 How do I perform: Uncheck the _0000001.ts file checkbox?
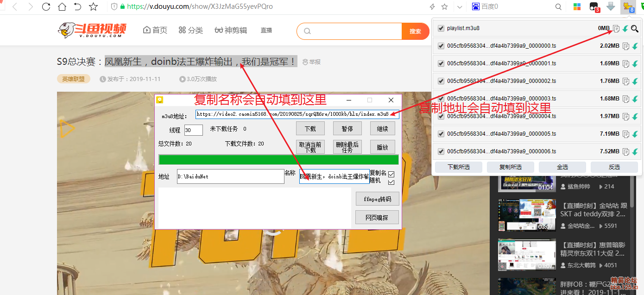point(441,63)
